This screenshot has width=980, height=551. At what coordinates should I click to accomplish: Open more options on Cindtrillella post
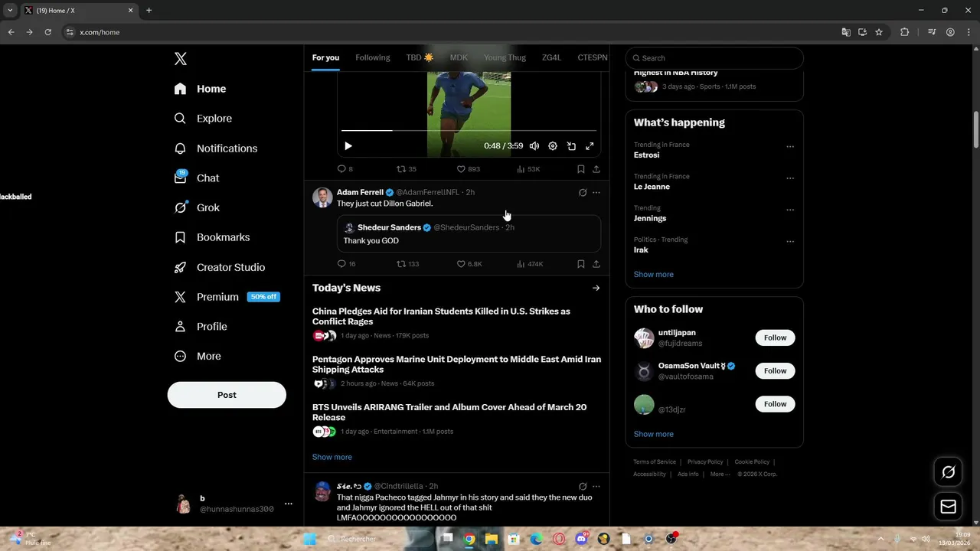point(596,487)
